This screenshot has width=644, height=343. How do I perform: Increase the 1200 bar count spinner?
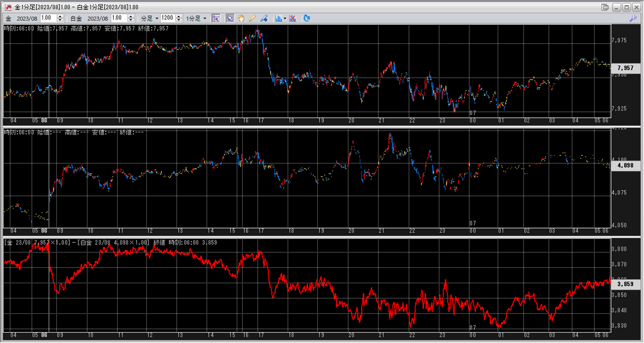click(x=179, y=16)
